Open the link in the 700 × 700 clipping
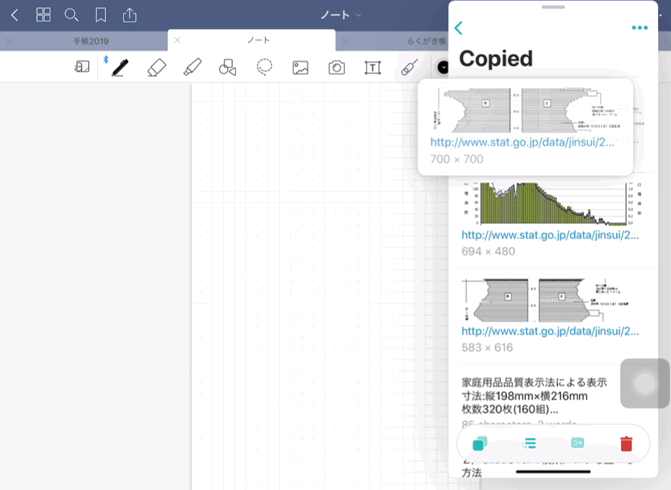The height and width of the screenshot is (490, 671). click(522, 142)
